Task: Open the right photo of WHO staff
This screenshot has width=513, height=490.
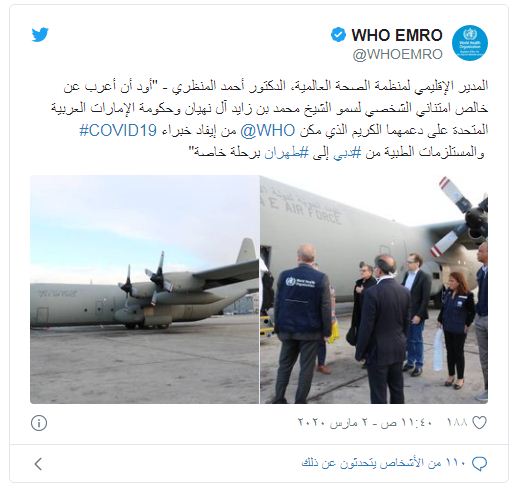Action: (374, 289)
